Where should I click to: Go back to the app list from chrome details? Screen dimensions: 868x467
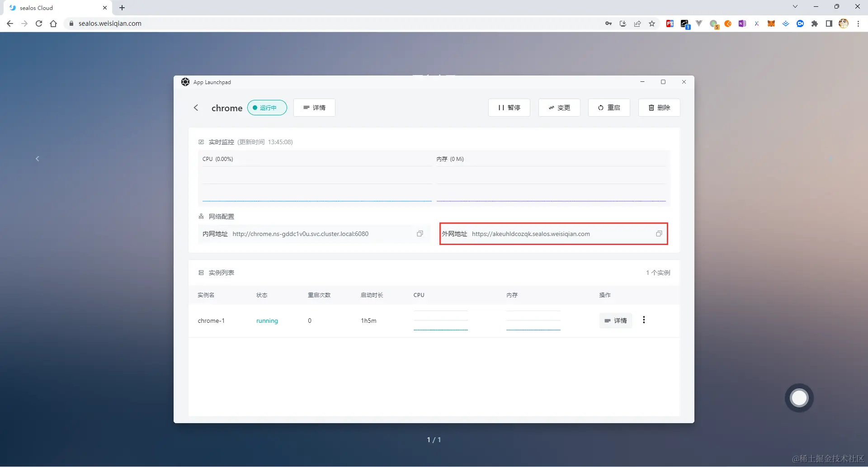(x=196, y=108)
